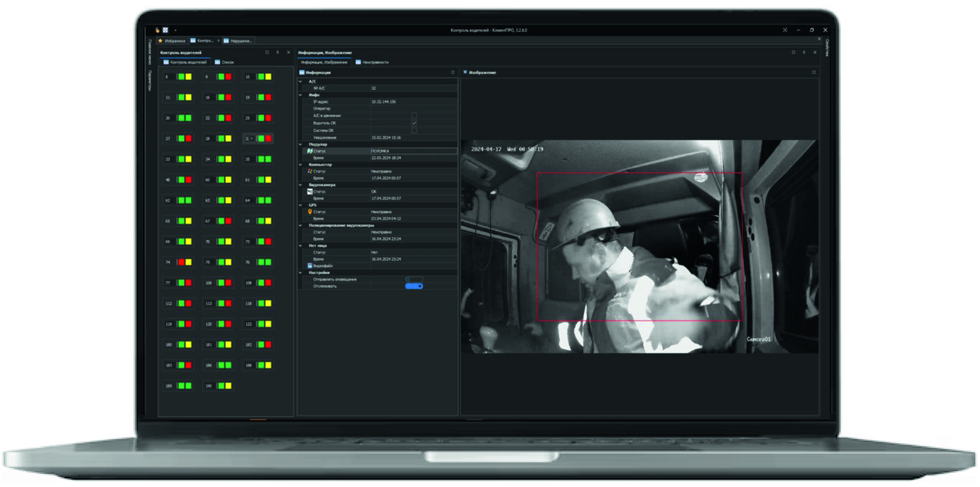980x487 pixels.
Task: Select vehicle 190 status tile
Action: point(218,386)
